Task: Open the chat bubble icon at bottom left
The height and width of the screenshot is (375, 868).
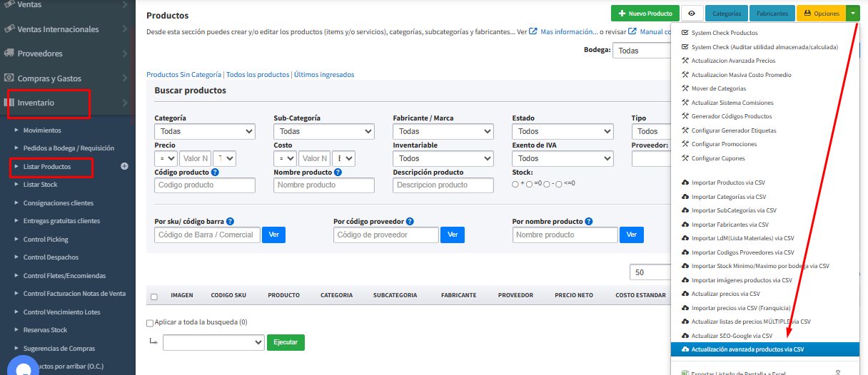Action: pos(23,366)
